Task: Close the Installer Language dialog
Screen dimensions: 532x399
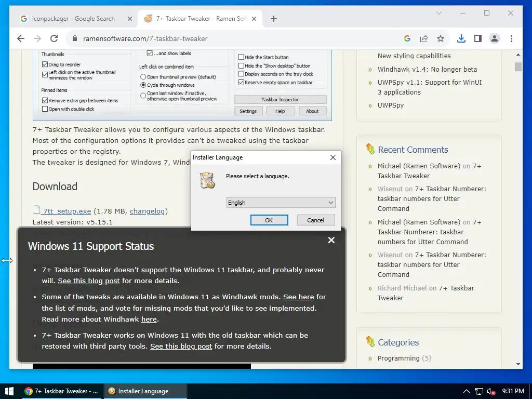Action: point(333,157)
